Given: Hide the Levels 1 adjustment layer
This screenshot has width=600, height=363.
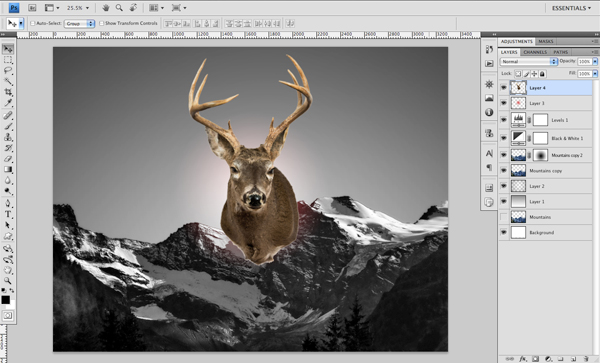Looking at the screenshot, I should pos(504,120).
